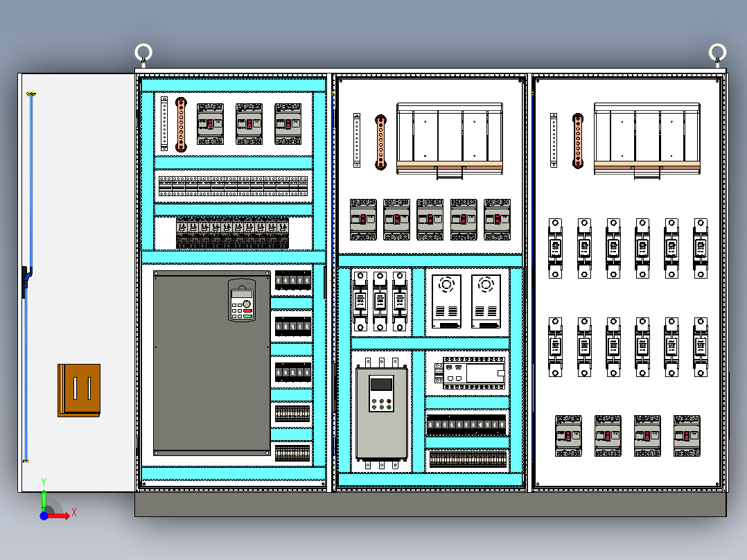This screenshot has width=747, height=560.
Task: Select the copper busbar in the middle cabinet
Action: 380,142
